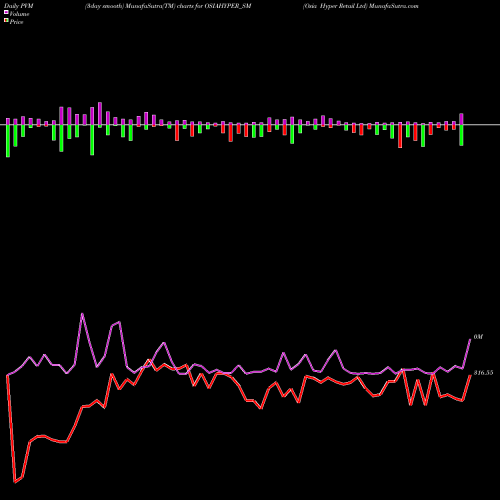Click the magenta Volume legend swatch

(6, 13)
